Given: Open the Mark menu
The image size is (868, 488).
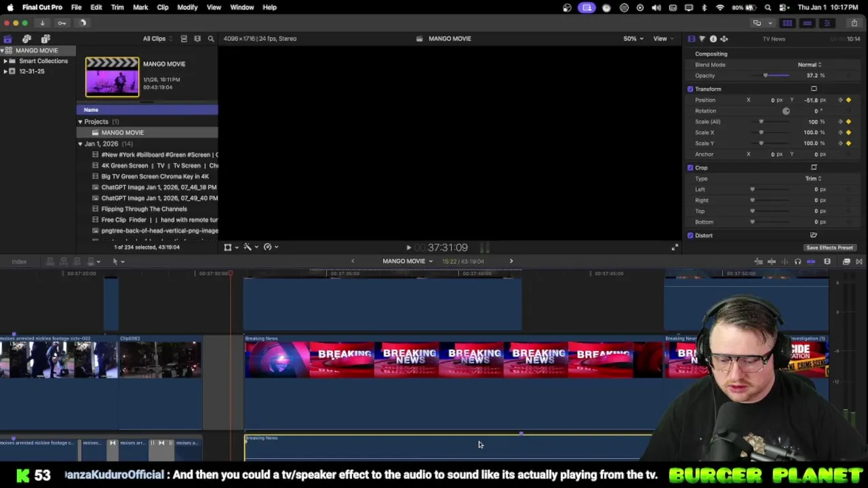Looking at the screenshot, I should 140,7.
